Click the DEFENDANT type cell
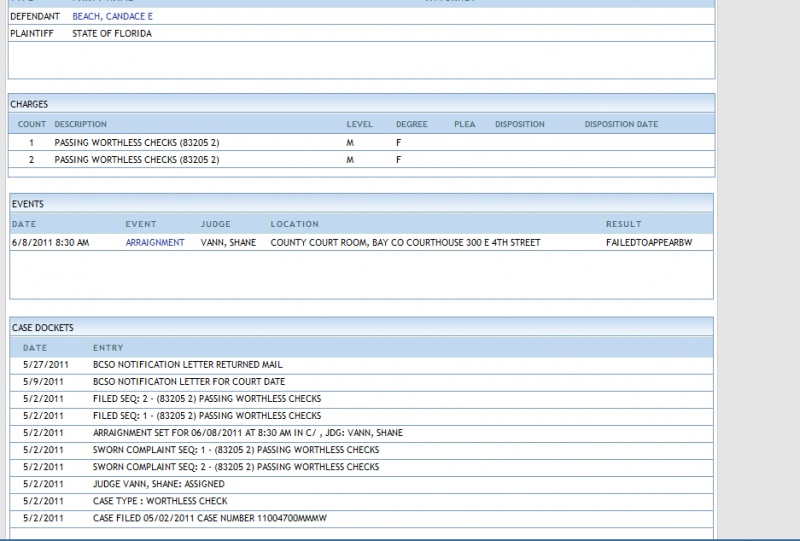 tap(35, 16)
